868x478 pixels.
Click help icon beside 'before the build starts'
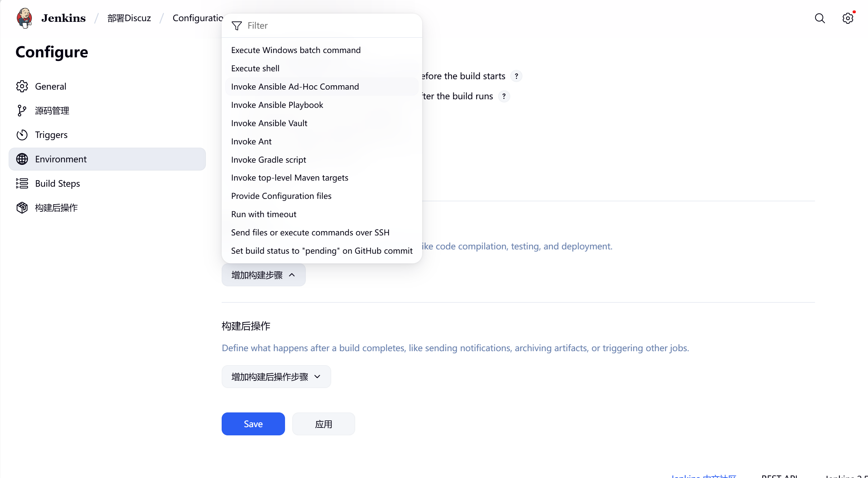[516, 76]
